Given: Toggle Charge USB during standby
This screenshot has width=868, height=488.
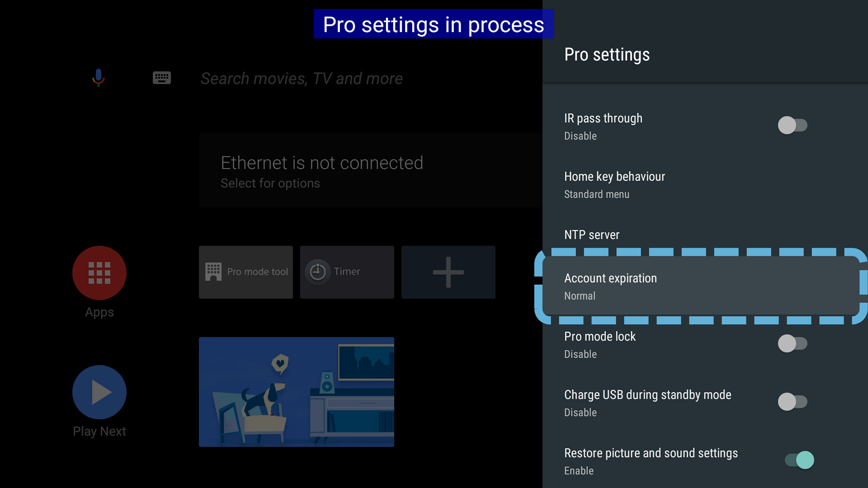Looking at the screenshot, I should pos(792,402).
